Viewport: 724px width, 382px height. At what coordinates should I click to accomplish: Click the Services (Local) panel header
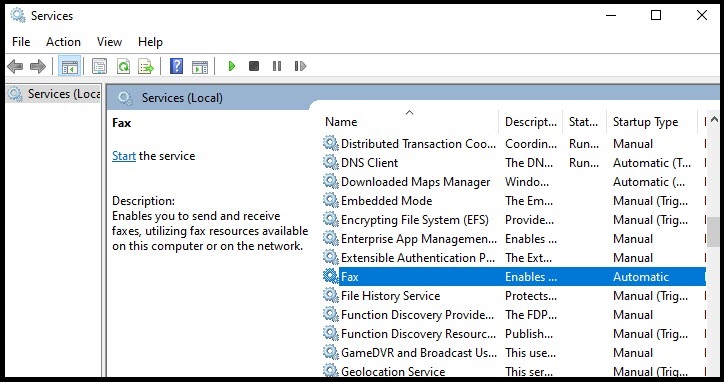182,98
